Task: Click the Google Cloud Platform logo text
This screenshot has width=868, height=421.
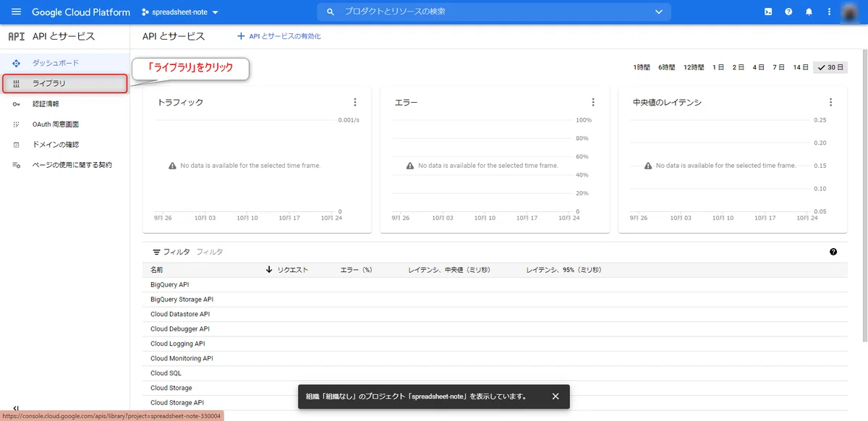Action: (81, 12)
